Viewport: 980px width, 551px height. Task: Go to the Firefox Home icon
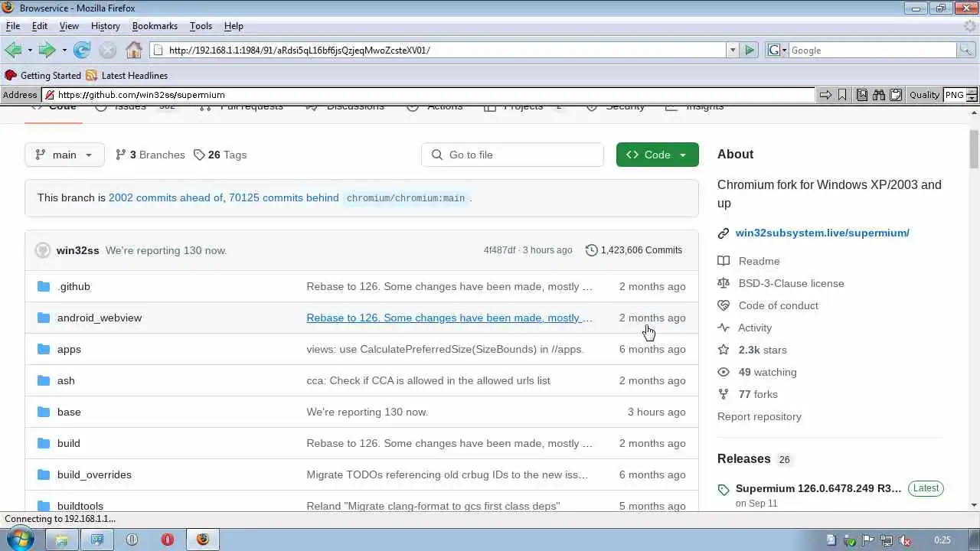click(134, 50)
